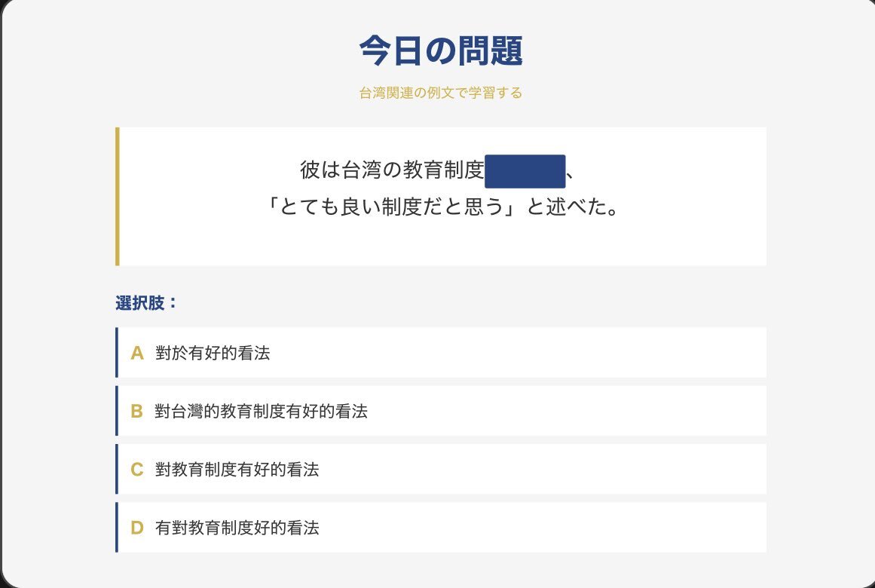Viewport: 875px width, 588px height.
Task: Click the gold letter C marker
Action: click(x=137, y=470)
